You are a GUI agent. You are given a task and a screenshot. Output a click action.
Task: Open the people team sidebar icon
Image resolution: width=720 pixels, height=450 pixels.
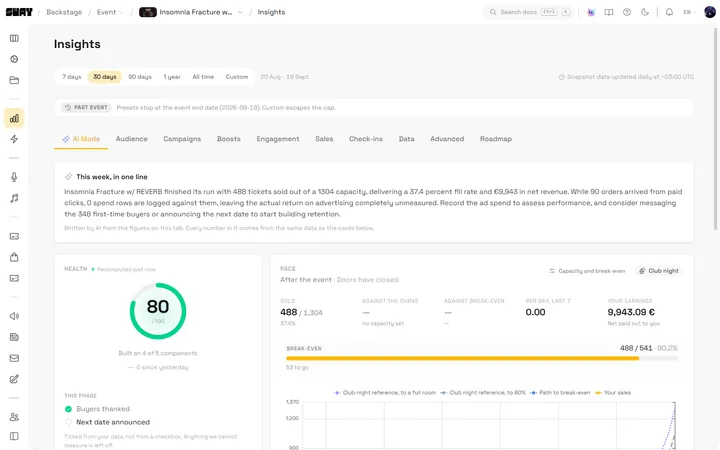[x=14, y=417]
